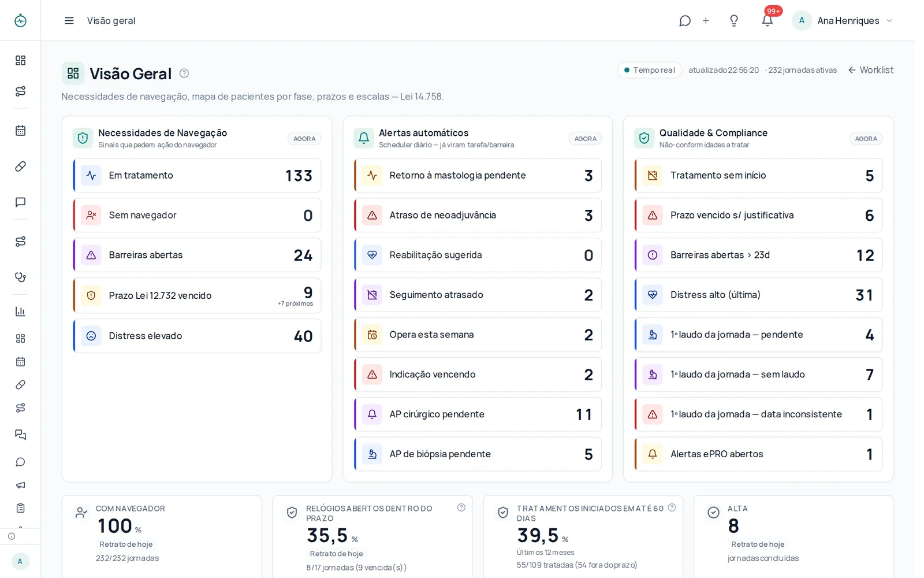924x578 pixels.
Task: Open the Em tratamento row with 133
Action: coord(197,175)
